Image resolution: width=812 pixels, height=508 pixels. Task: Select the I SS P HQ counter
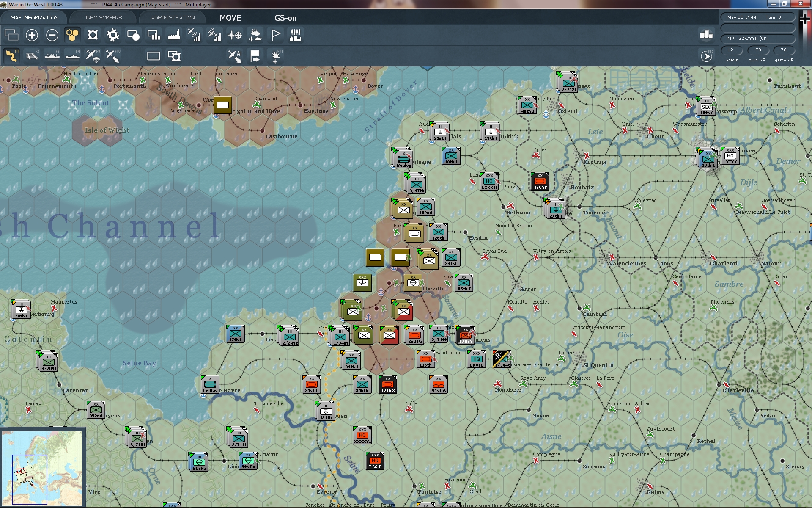(375, 461)
